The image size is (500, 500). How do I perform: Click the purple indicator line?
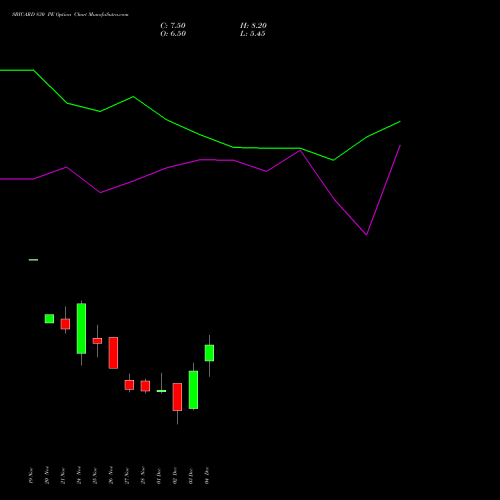click(200, 160)
